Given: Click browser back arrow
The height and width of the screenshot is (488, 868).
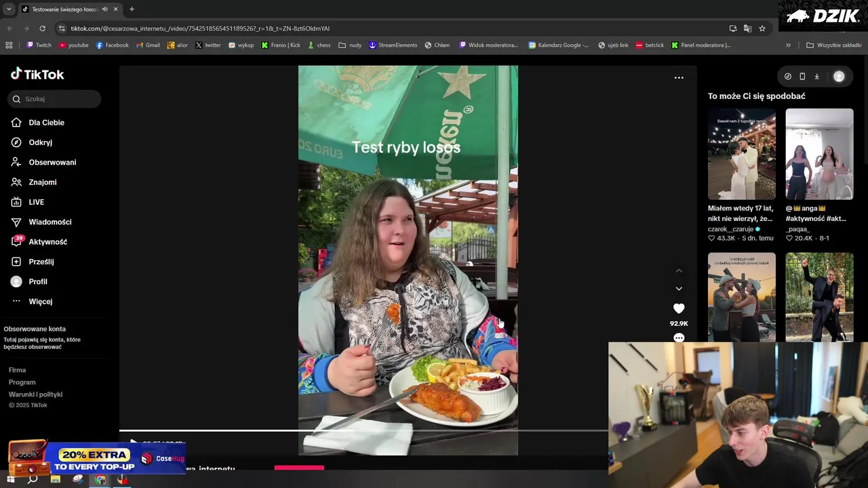Looking at the screenshot, I should pyautogui.click(x=9, y=28).
